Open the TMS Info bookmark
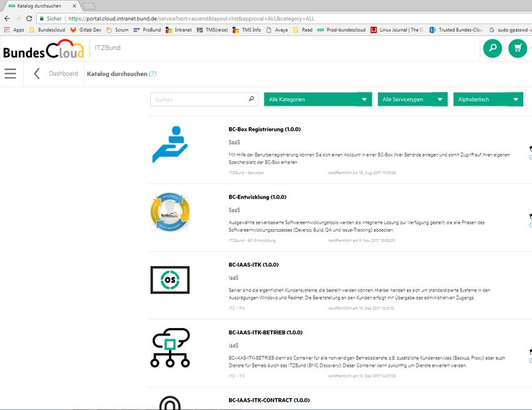The width and height of the screenshot is (532, 410). click(x=247, y=30)
